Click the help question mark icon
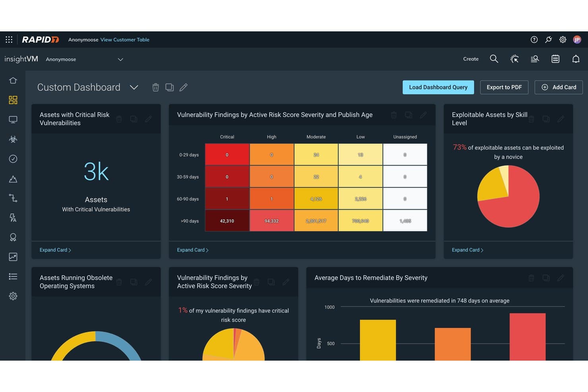 534,39
